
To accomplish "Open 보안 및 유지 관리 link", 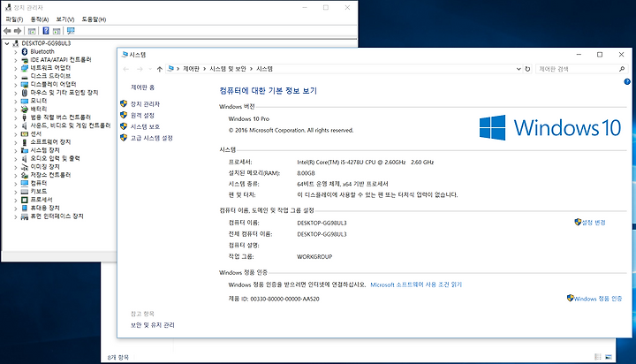I will point(153,325).
